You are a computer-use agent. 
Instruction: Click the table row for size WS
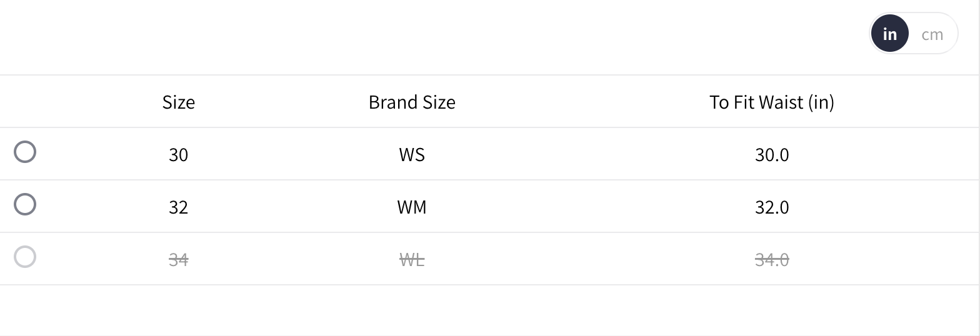coord(562,154)
